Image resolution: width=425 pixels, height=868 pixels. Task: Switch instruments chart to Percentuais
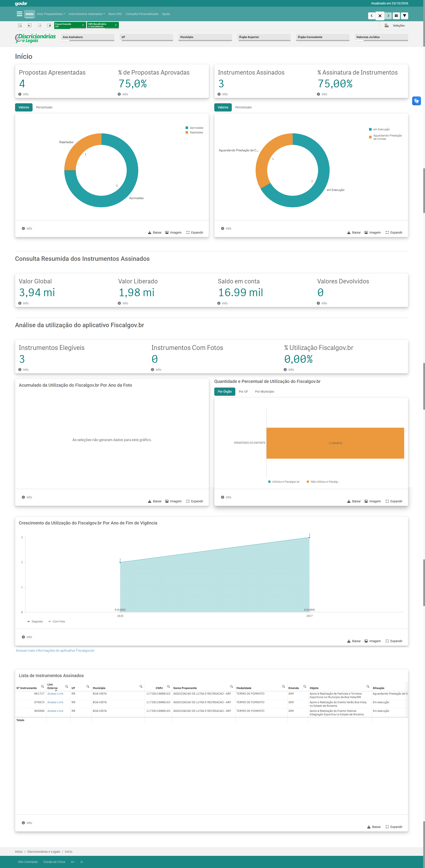(x=243, y=108)
